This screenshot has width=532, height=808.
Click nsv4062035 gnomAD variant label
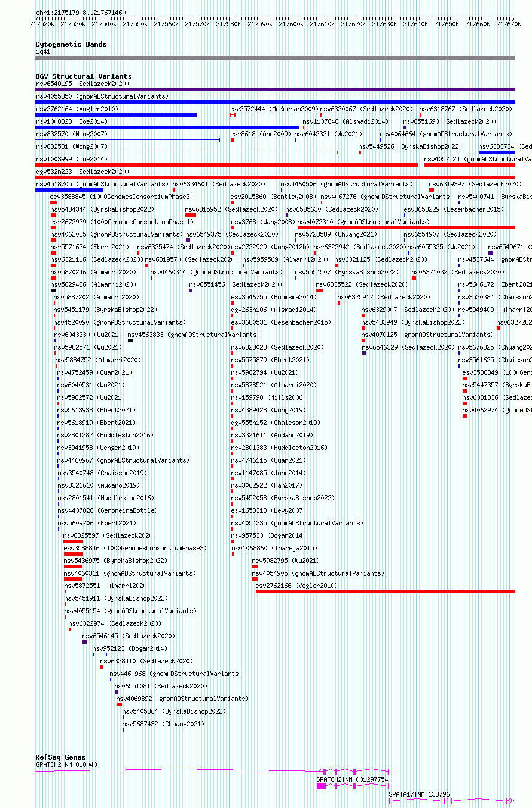(x=117, y=234)
